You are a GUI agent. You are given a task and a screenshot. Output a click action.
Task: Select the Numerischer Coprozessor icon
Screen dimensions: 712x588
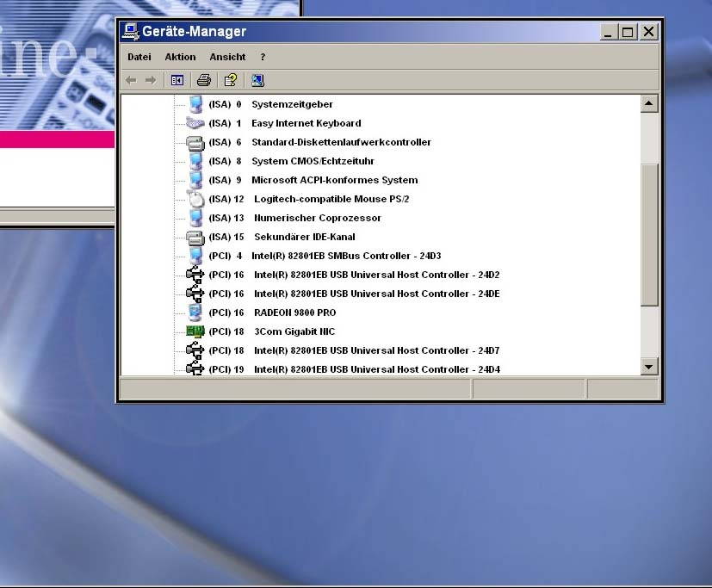[195, 218]
